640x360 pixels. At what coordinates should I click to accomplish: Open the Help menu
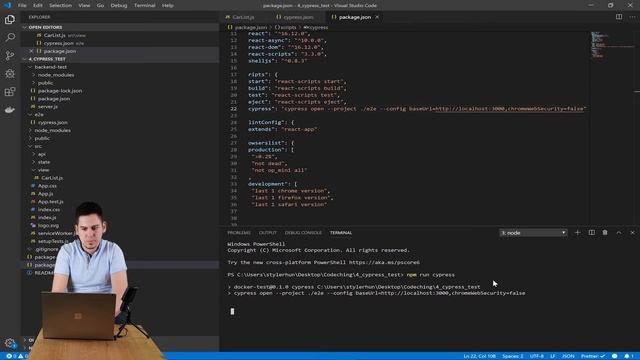coord(167,5)
